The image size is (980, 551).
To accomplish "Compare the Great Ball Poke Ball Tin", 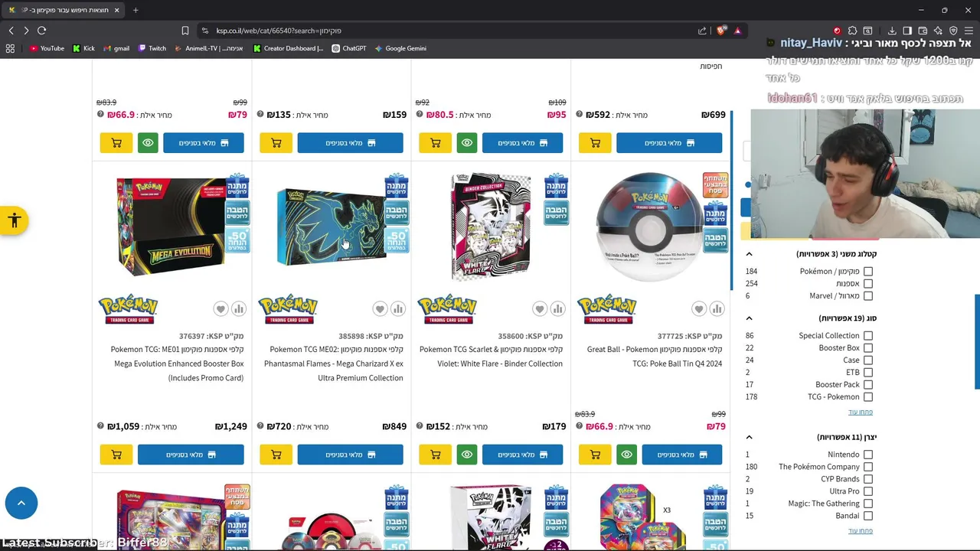I will pyautogui.click(x=717, y=309).
